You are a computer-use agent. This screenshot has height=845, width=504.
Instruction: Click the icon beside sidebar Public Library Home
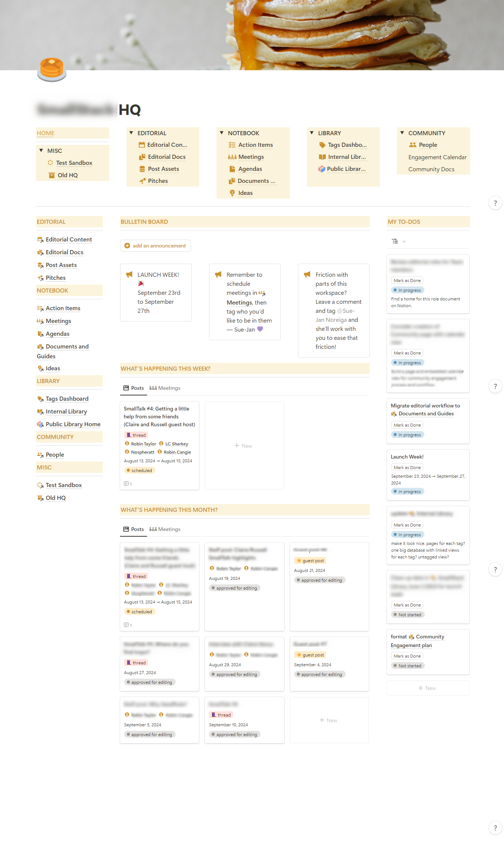[x=40, y=424]
